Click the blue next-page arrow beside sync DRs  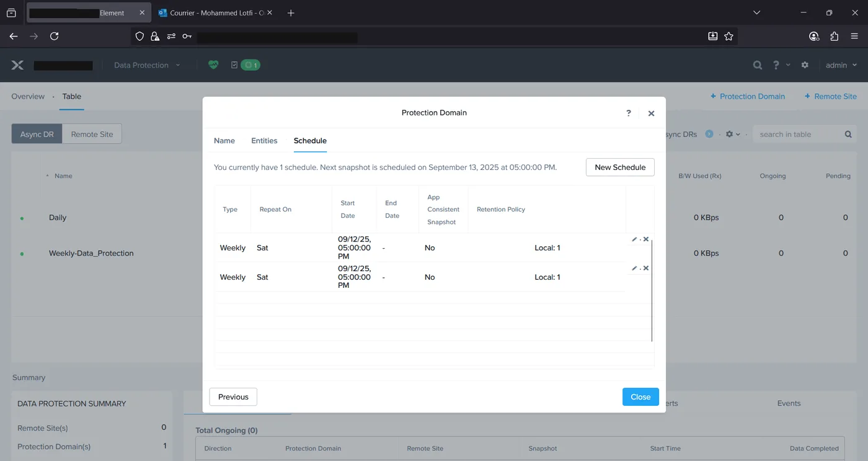709,134
